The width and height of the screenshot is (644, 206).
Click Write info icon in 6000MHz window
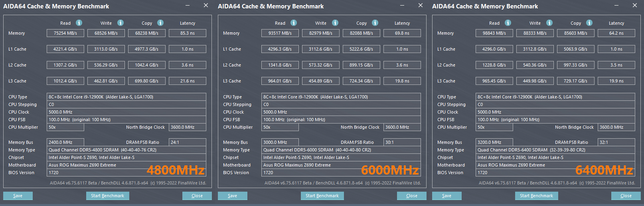[x=335, y=23]
